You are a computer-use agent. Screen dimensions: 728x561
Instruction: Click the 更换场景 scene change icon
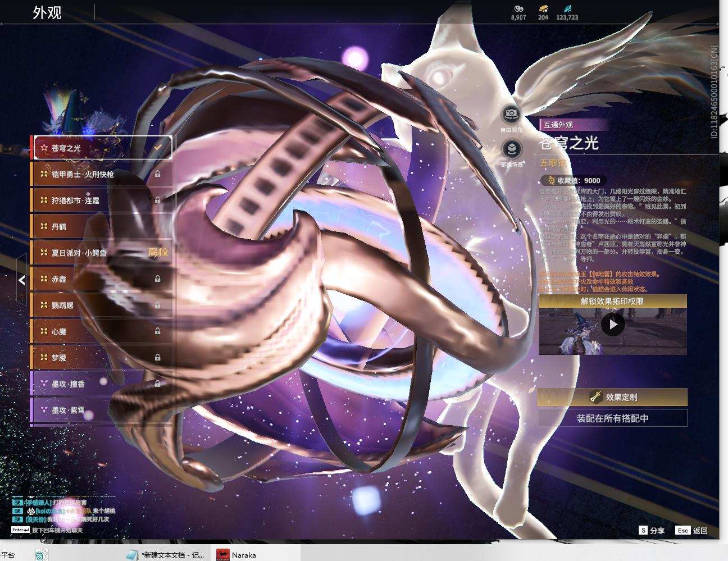coord(511,149)
